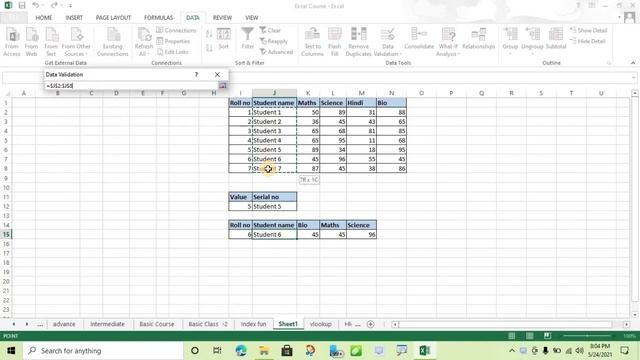Open Windows Start menu
640x360 pixels.
pos(11,351)
